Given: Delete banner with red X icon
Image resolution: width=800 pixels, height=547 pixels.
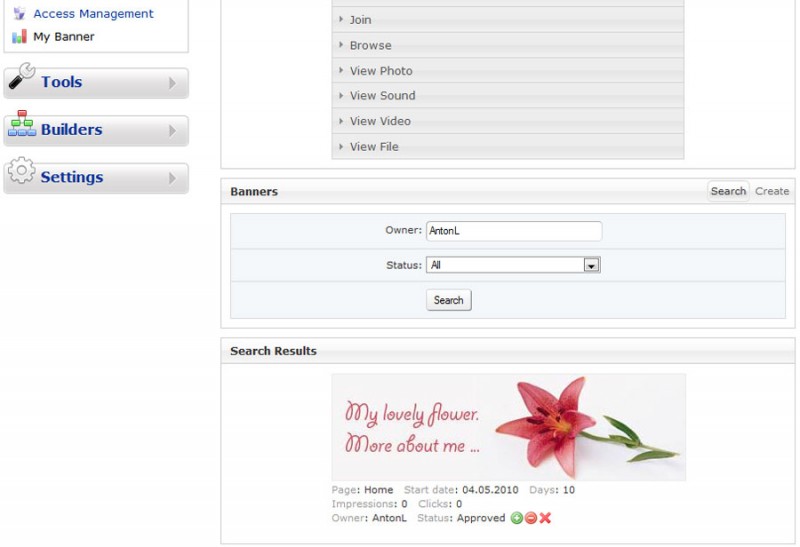Looking at the screenshot, I should pos(545,518).
